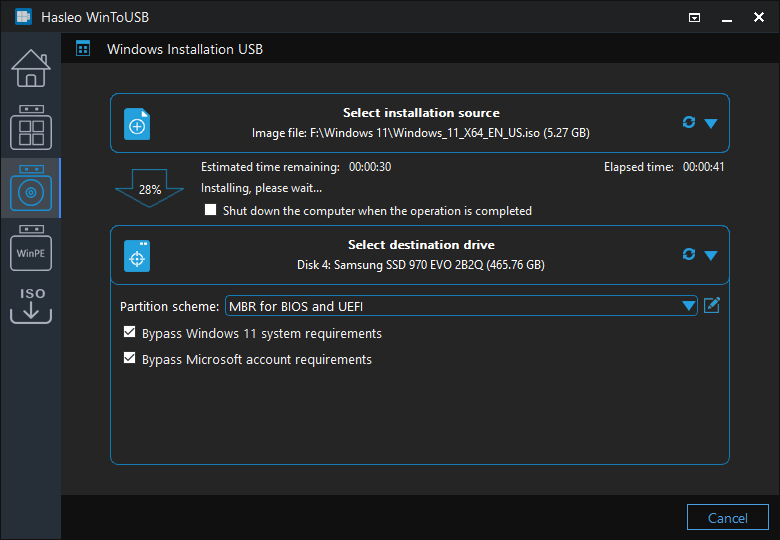Click the installation source file icon

click(137, 124)
